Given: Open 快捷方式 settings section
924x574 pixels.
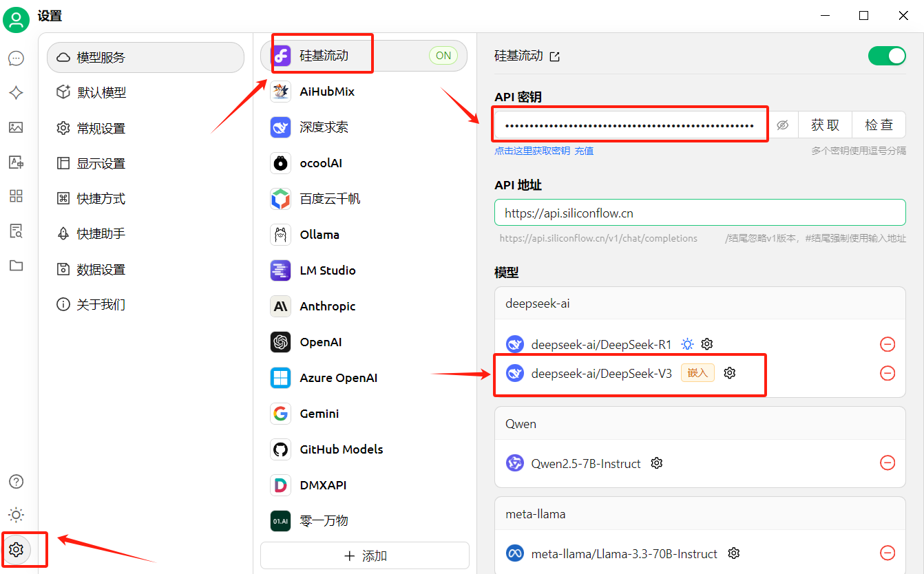Looking at the screenshot, I should [x=145, y=198].
